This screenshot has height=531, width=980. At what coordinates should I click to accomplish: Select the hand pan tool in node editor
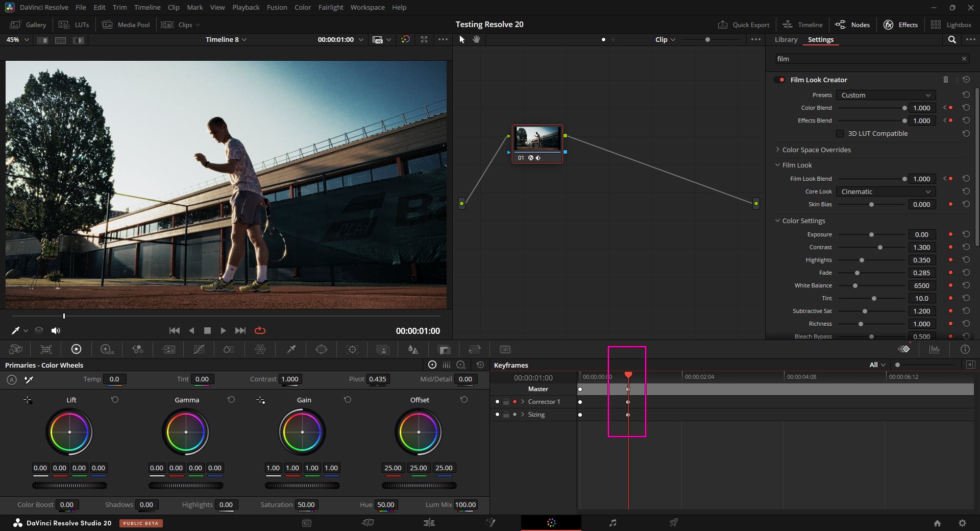[x=476, y=39]
